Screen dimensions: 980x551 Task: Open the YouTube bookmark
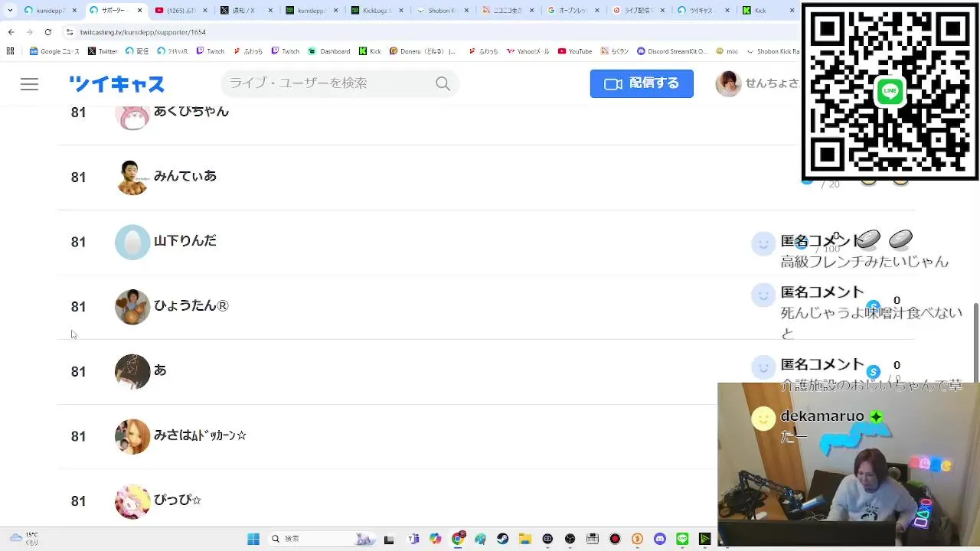575,51
